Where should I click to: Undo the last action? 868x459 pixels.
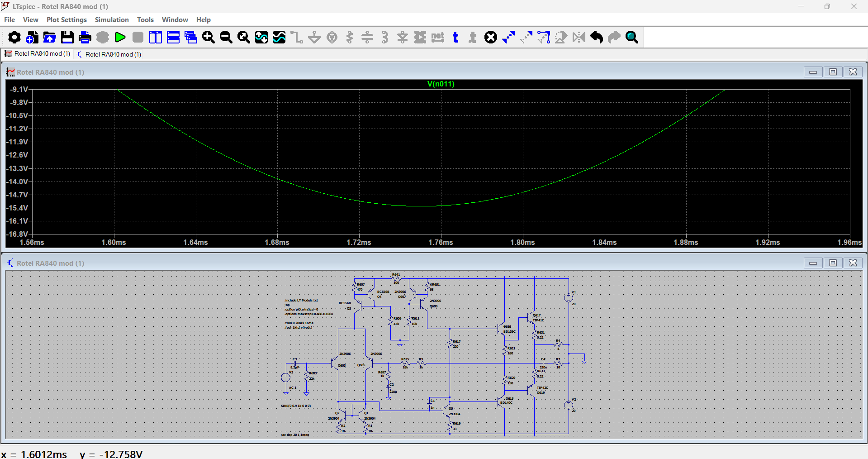click(596, 37)
